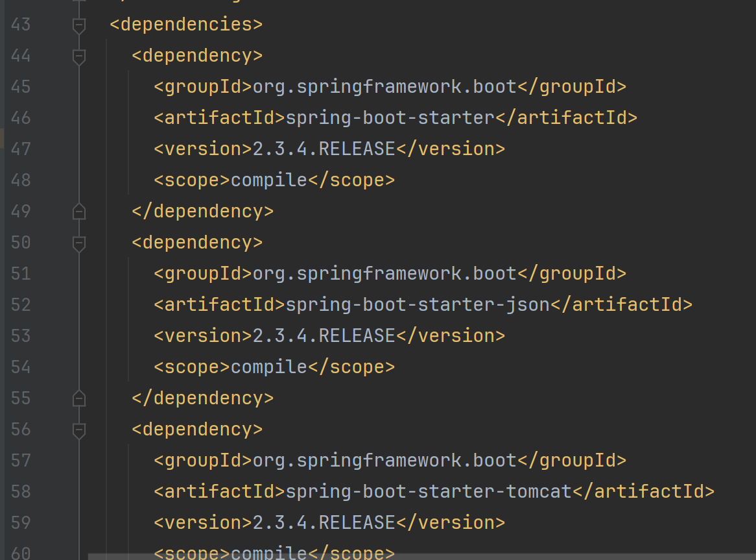This screenshot has width=756, height=560.
Task: Fold the dependency starting on line 50
Action: click(79, 243)
